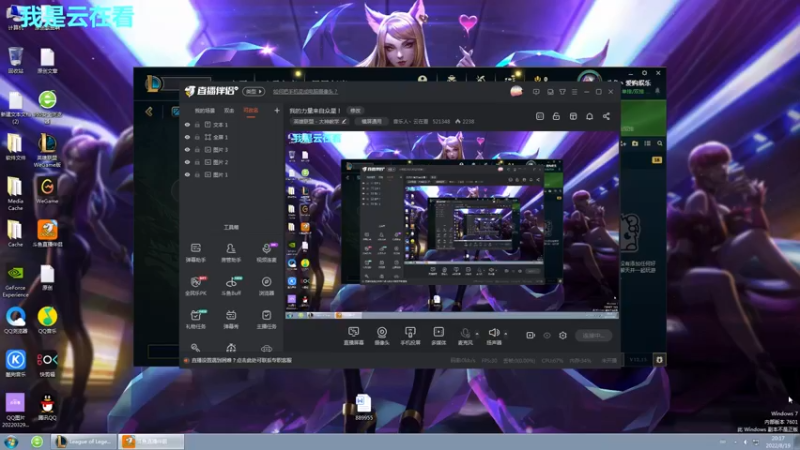This screenshot has height=450, width=800.
Task: Click the search icon in League friends panel
Action: (x=660, y=144)
